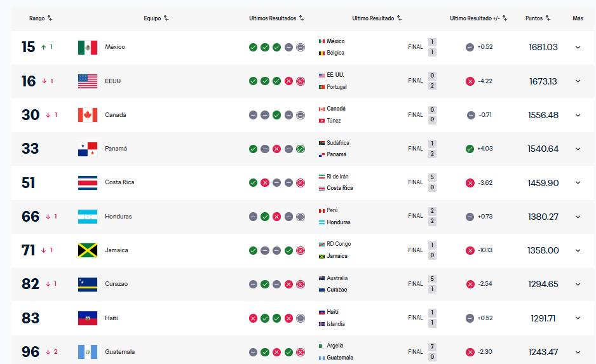
Task: Sort by Ultimo Resultado +/- header
Action: click(478, 18)
